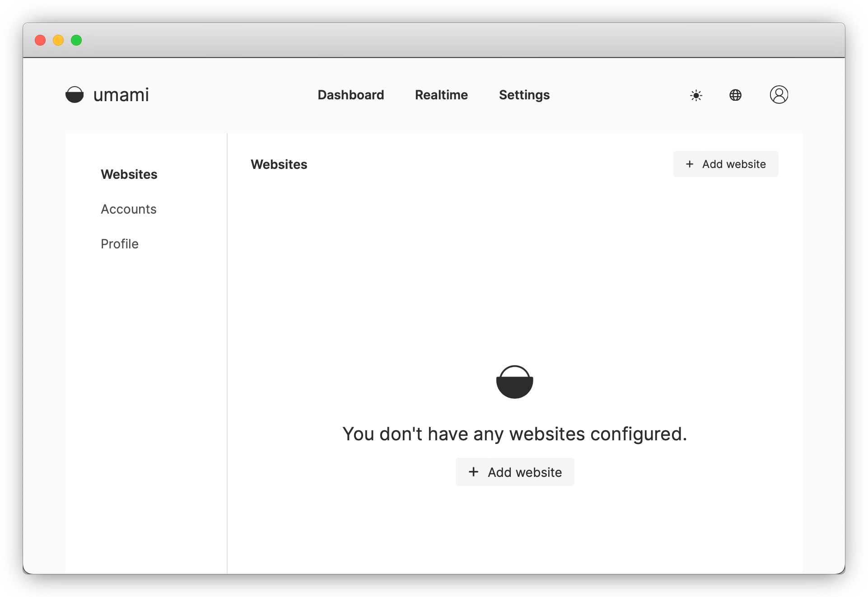The width and height of the screenshot is (868, 597).
Task: Click the green fullscreen window button
Action: coord(76,40)
